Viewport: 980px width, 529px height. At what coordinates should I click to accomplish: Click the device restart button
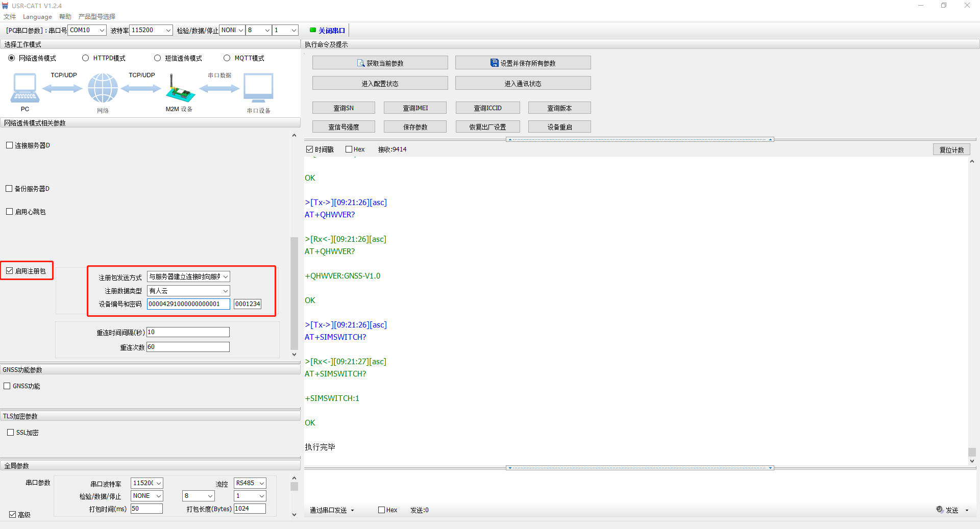click(559, 127)
